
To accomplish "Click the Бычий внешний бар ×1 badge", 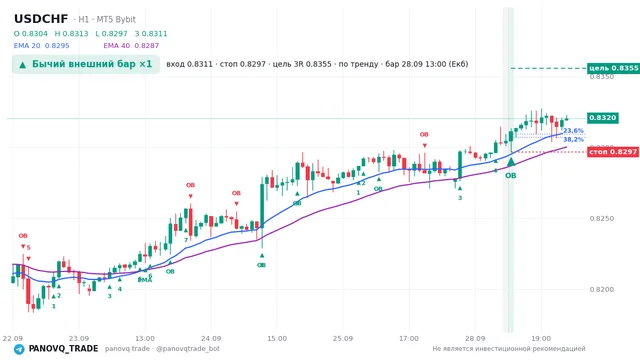I will [86, 64].
